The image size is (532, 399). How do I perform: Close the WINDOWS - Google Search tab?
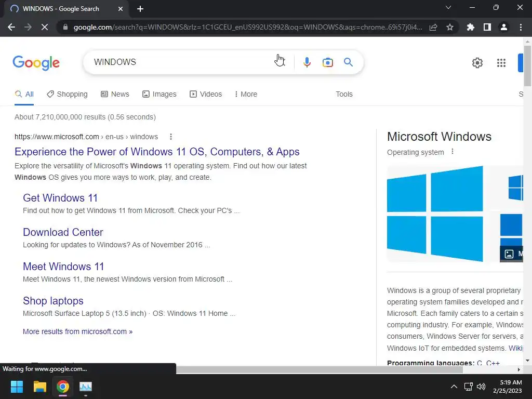[121, 9]
